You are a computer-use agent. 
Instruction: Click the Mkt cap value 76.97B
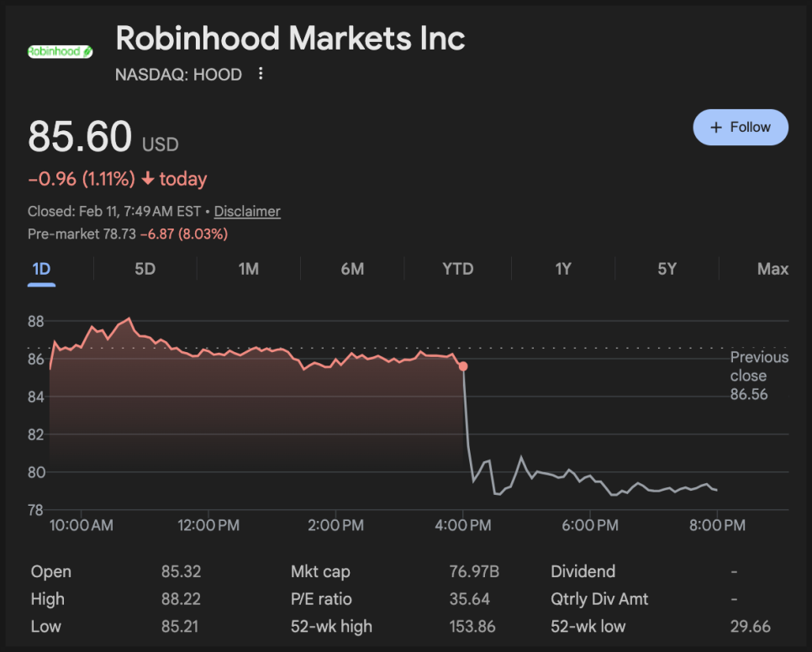pos(474,572)
